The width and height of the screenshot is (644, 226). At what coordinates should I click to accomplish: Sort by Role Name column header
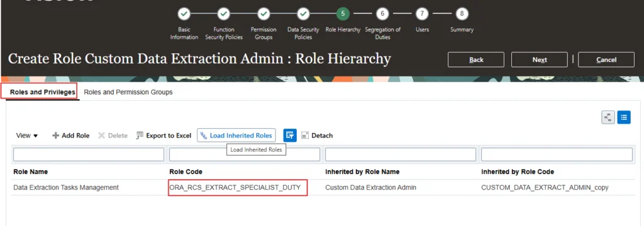pos(30,172)
